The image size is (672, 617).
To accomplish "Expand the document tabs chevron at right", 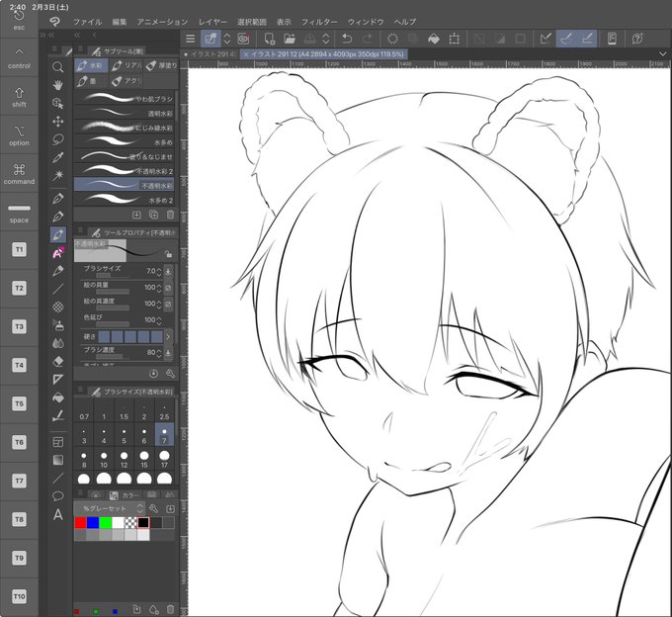I will click(x=662, y=54).
